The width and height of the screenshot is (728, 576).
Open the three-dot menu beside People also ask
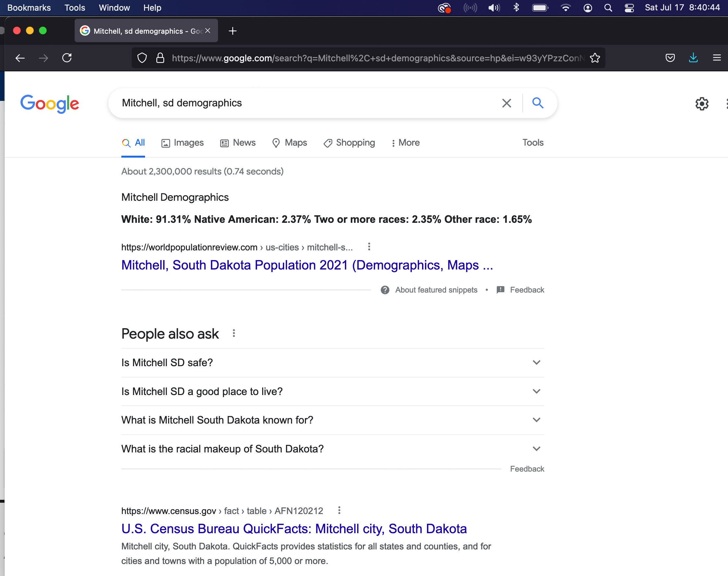point(234,333)
